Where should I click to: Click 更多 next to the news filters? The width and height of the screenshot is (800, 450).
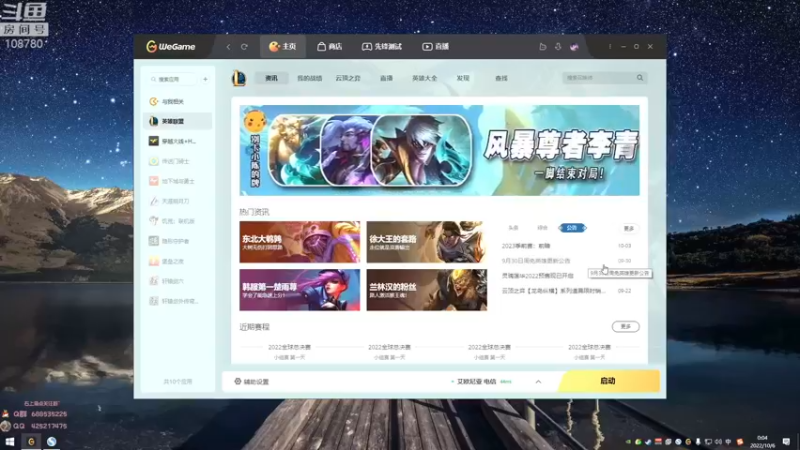[x=629, y=229]
